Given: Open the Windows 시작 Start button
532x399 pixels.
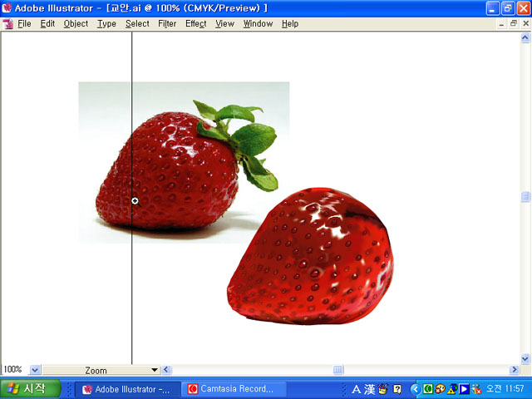Looking at the screenshot, I should (31, 389).
